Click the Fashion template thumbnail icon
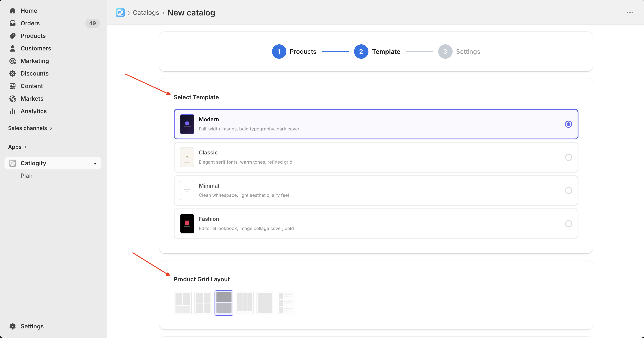The height and width of the screenshot is (338, 644). click(187, 224)
